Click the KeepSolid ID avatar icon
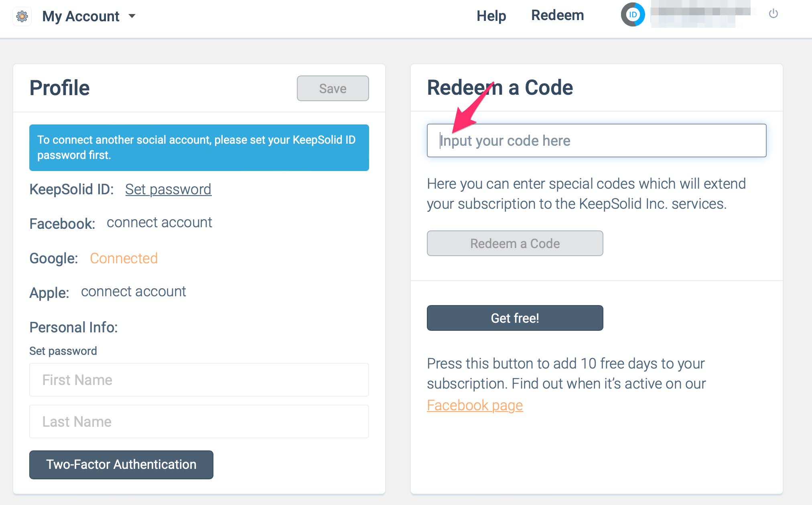Image resolution: width=812 pixels, height=505 pixels. coord(633,15)
